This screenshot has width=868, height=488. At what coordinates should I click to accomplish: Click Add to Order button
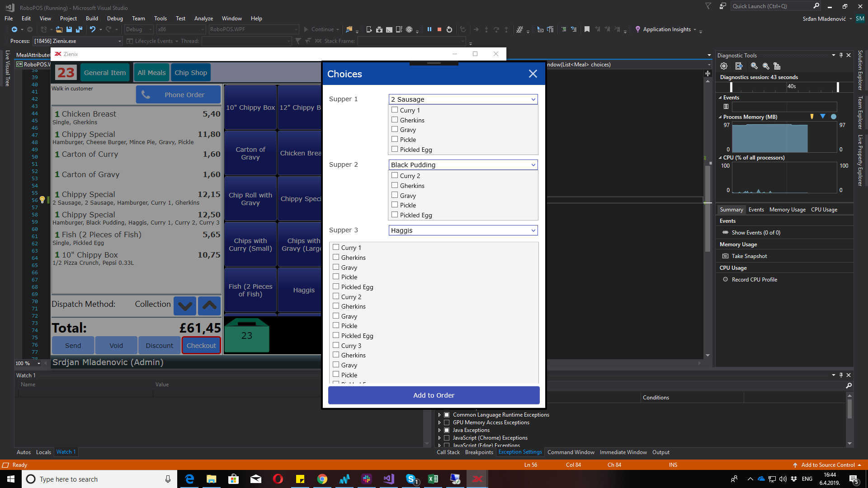point(434,395)
